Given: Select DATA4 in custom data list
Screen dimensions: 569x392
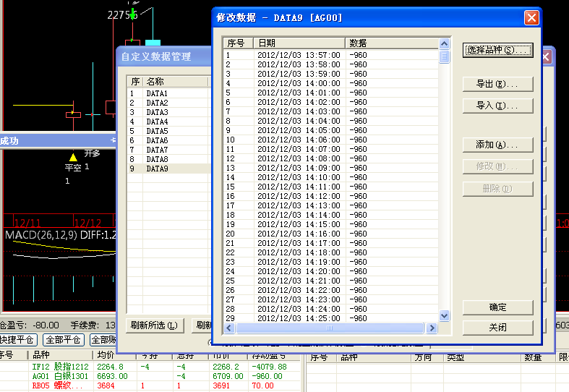Looking at the screenshot, I should pos(168,122).
